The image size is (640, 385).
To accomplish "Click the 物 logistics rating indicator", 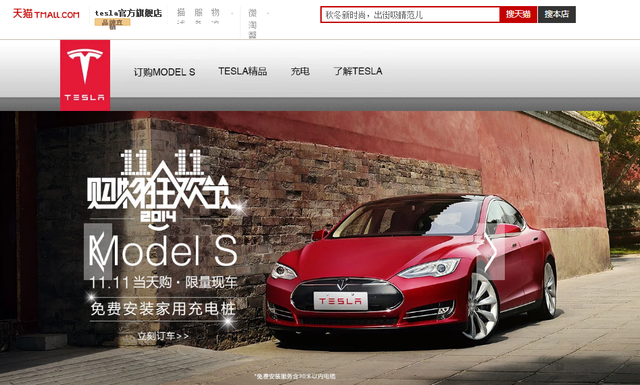I will (215, 16).
